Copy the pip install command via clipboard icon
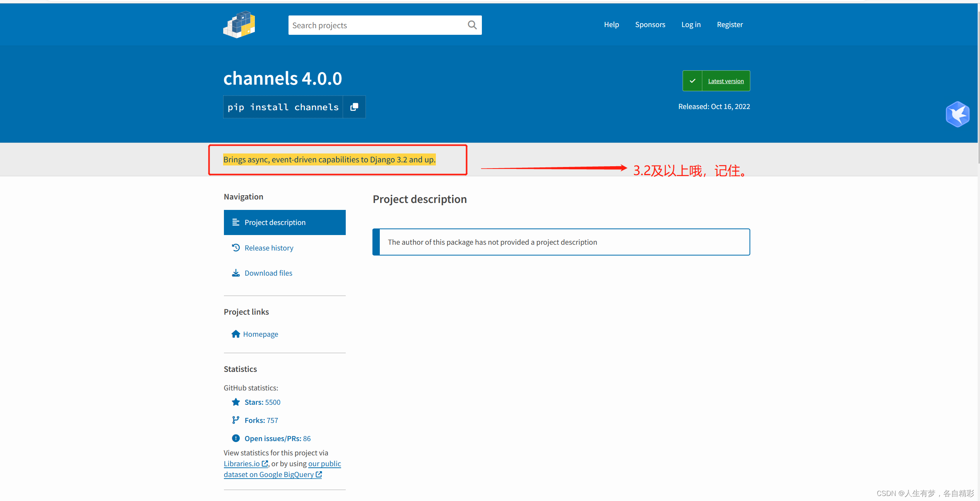The image size is (980, 501). click(x=354, y=107)
